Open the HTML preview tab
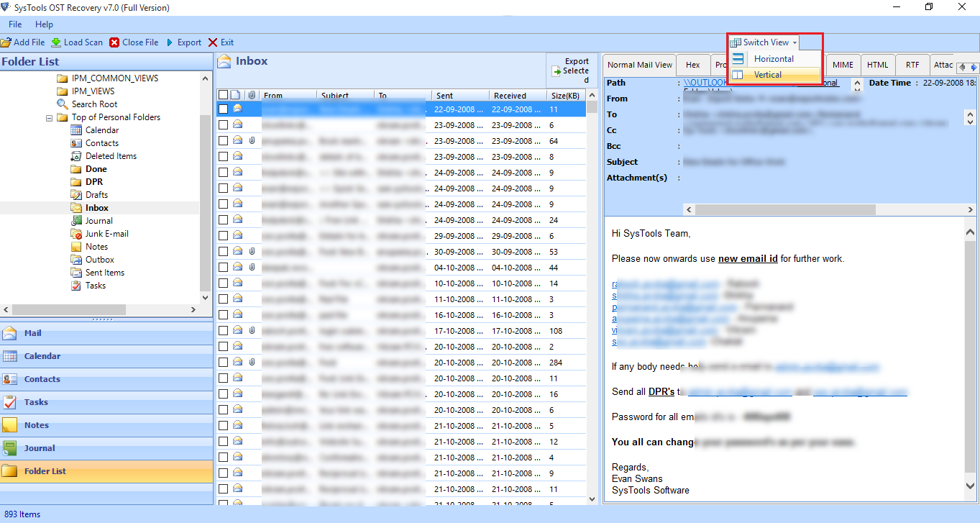The image size is (980, 523). [x=877, y=65]
